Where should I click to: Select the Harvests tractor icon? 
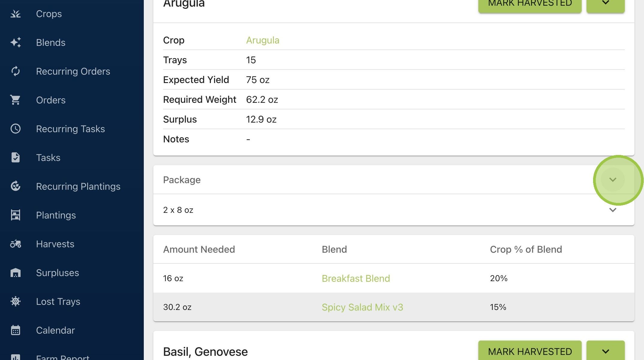(x=16, y=244)
